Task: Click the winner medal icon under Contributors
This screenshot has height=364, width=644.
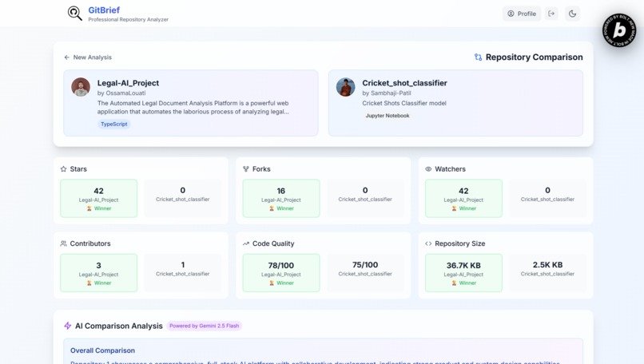Action: [x=89, y=283]
